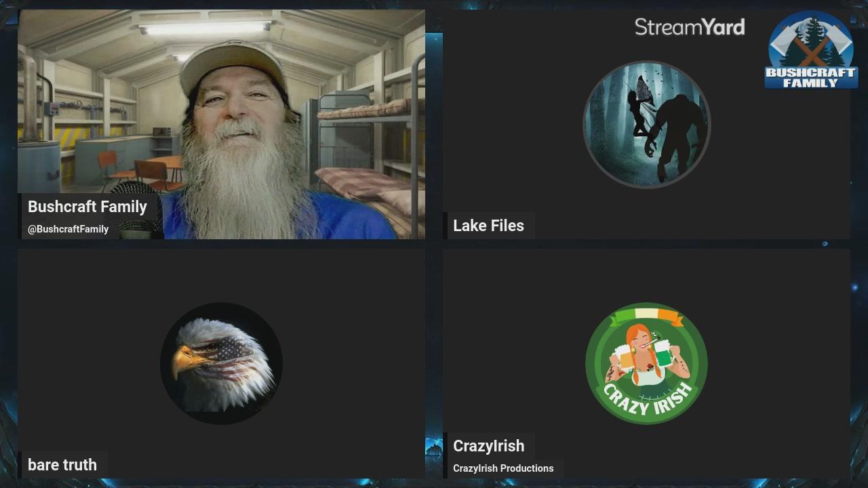Click the orange chair in the background
The height and width of the screenshot is (488, 868).
(x=108, y=165)
